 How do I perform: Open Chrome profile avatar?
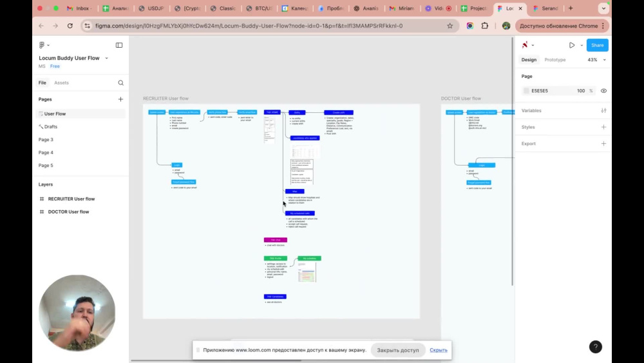[506, 26]
